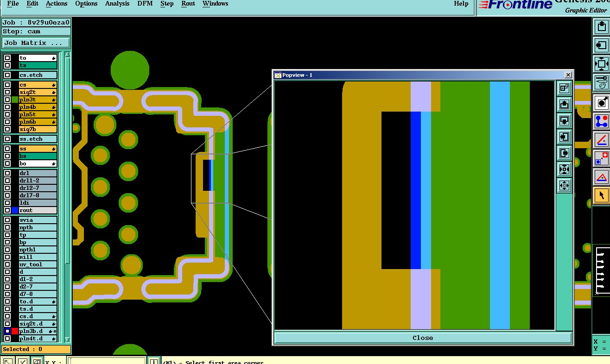Viewport: 610px width, 364px height.
Task: Click the four-arrow fit-view icon in right toolbar
Action: tap(601, 64)
